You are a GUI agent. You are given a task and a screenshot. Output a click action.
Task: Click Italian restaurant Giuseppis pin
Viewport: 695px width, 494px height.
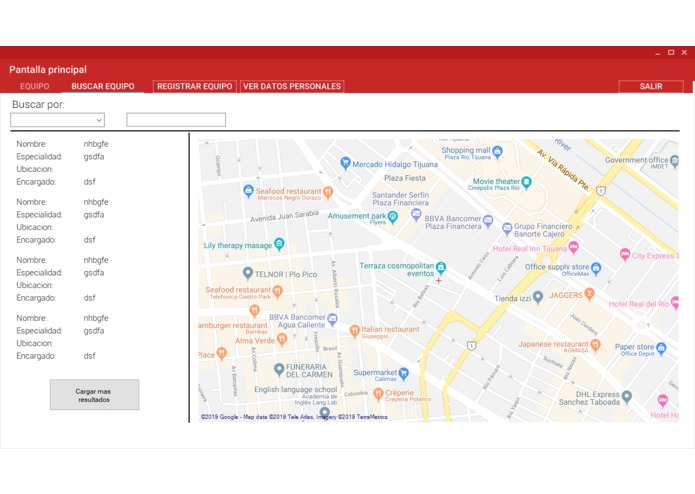[355, 331]
